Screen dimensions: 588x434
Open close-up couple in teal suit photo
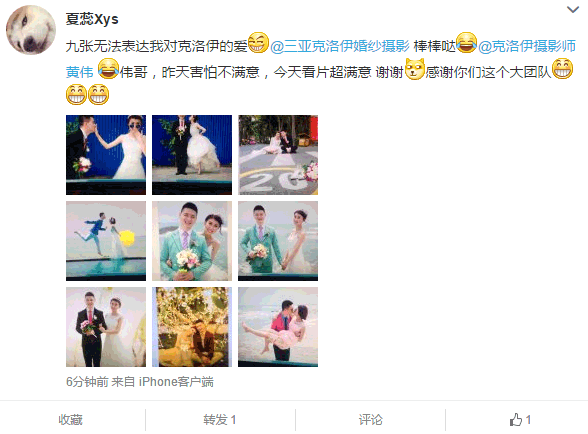(x=192, y=241)
